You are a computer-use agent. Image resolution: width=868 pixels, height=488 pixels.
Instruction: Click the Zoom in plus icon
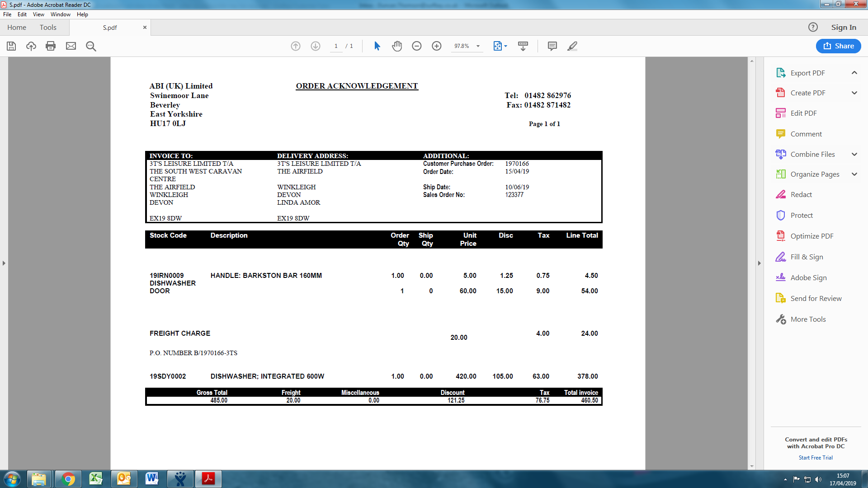(437, 46)
